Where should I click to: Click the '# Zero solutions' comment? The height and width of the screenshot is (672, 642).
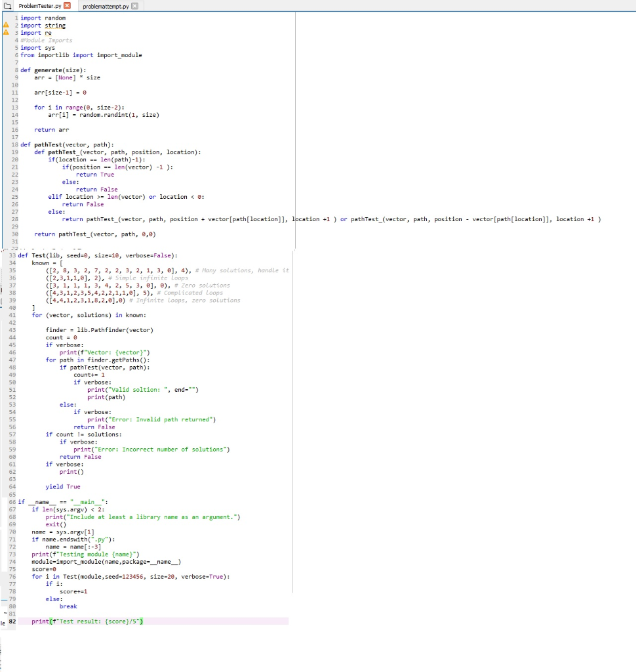pos(202,285)
